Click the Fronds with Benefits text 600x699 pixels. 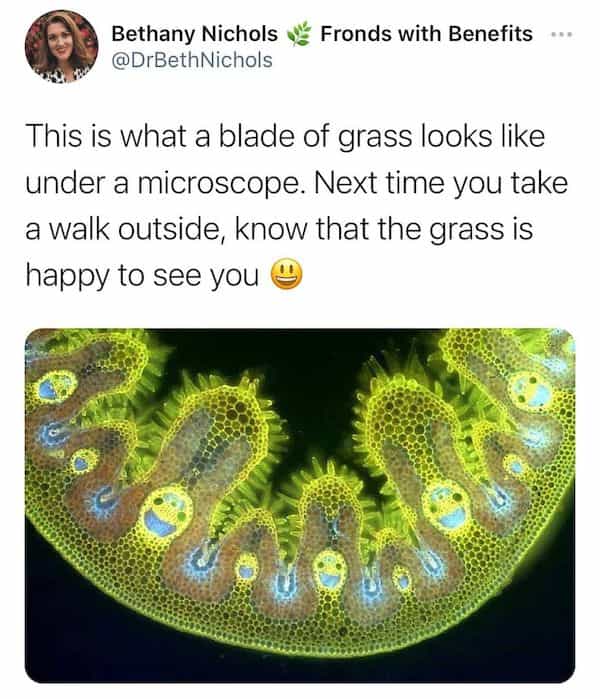(x=426, y=34)
